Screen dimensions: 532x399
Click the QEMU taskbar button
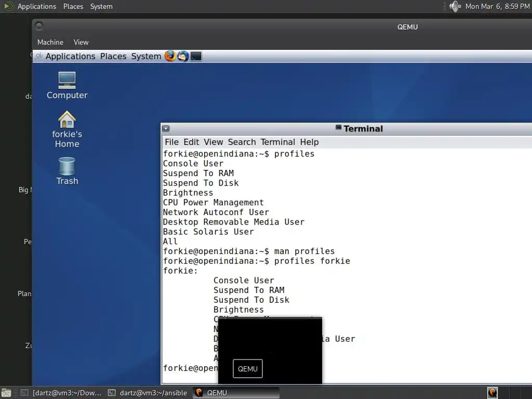(x=236, y=393)
